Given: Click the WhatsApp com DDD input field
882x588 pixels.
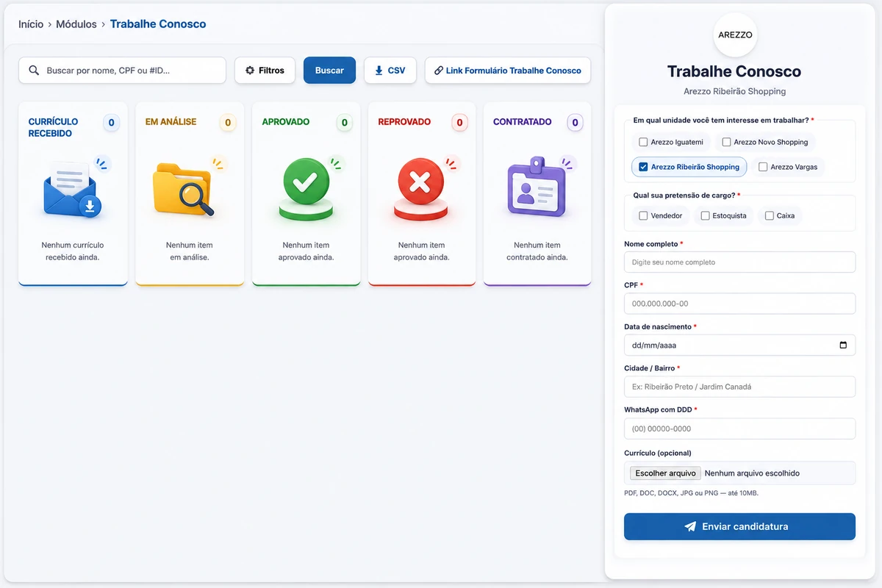Looking at the screenshot, I should click(x=739, y=429).
